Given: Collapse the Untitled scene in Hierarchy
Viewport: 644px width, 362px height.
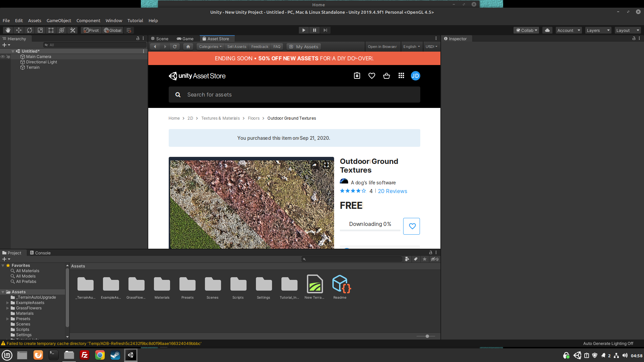Looking at the screenshot, I should (x=13, y=51).
